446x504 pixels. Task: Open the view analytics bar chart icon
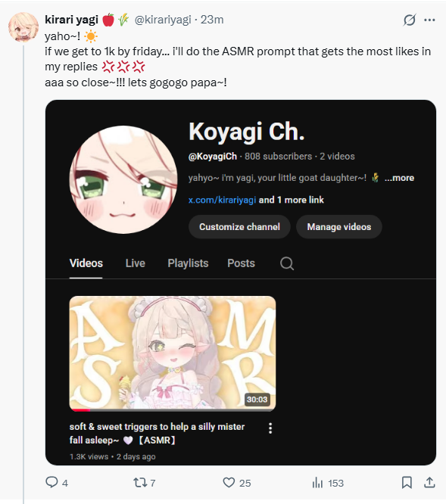[317, 483]
